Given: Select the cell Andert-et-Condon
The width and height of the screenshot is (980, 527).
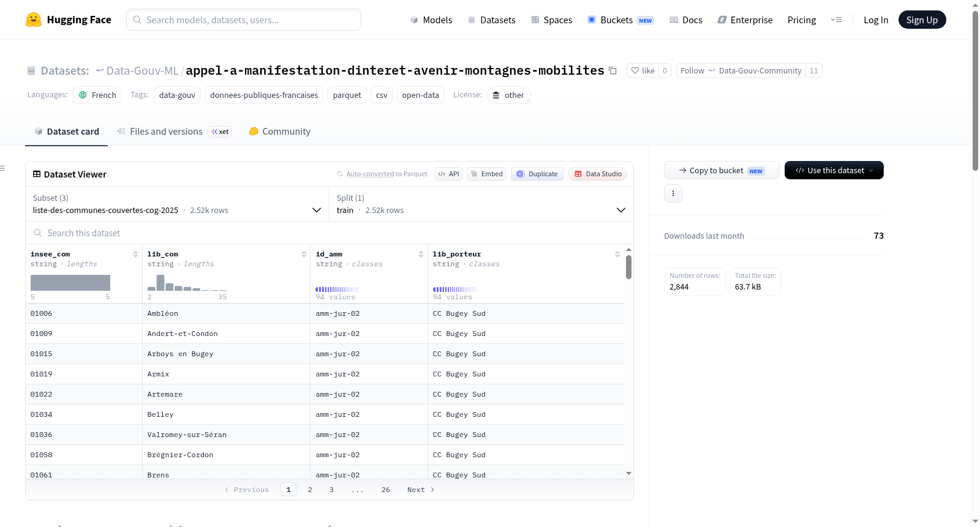Looking at the screenshot, I should click(226, 334).
